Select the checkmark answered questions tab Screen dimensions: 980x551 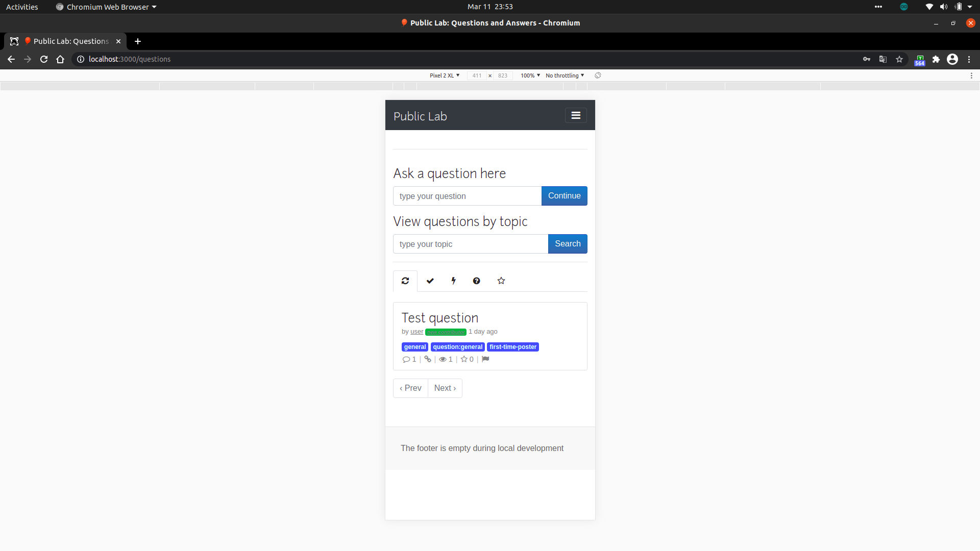430,281
